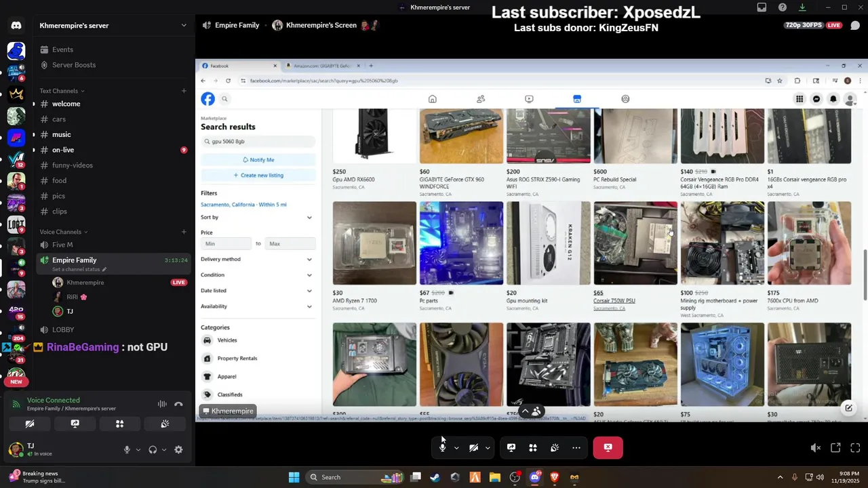Open the Discord help question mark icon
Viewport: 868px width, 488px height.
coord(783,7)
